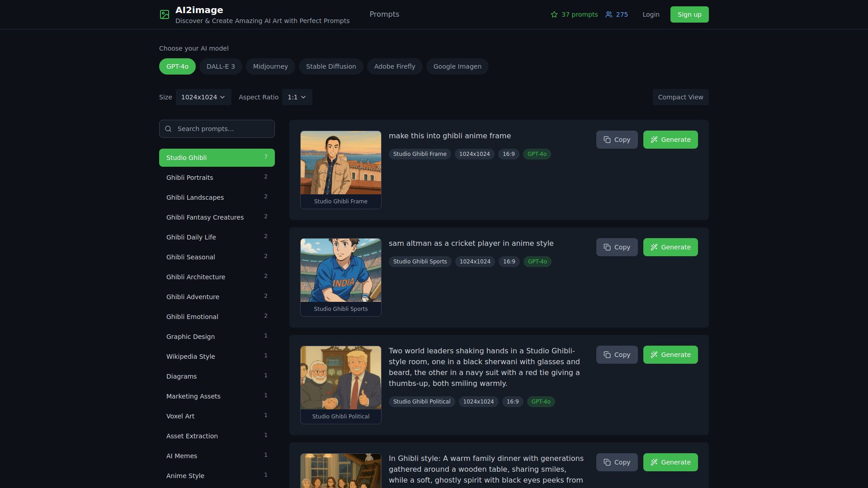
Task: Follow the Login link
Action: point(651,14)
